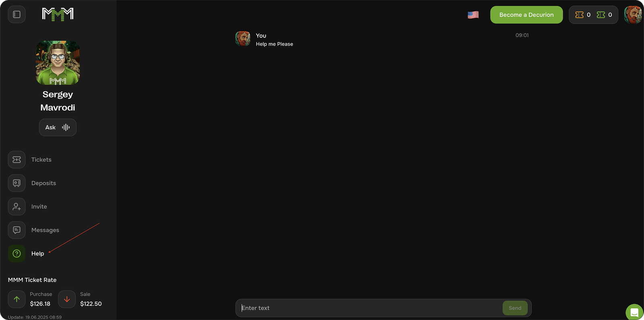This screenshot has width=644, height=320.
Task: Open the green chat support widget
Action: click(634, 312)
